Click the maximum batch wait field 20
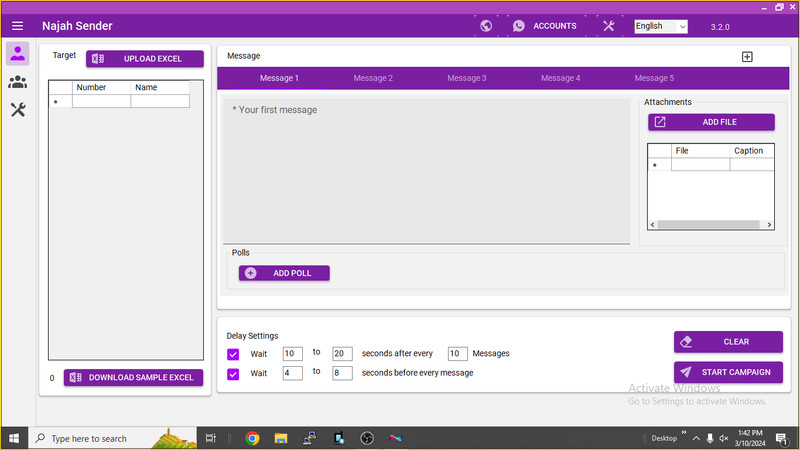 [342, 354]
